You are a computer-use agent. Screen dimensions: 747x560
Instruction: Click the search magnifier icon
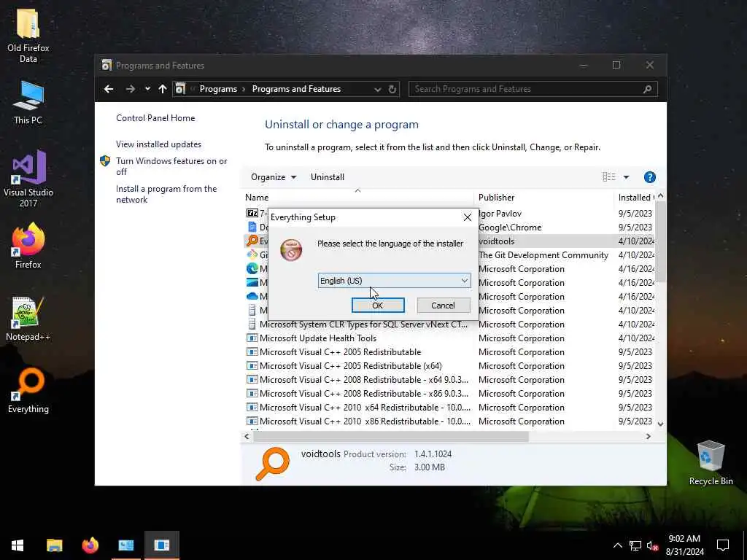(x=647, y=89)
